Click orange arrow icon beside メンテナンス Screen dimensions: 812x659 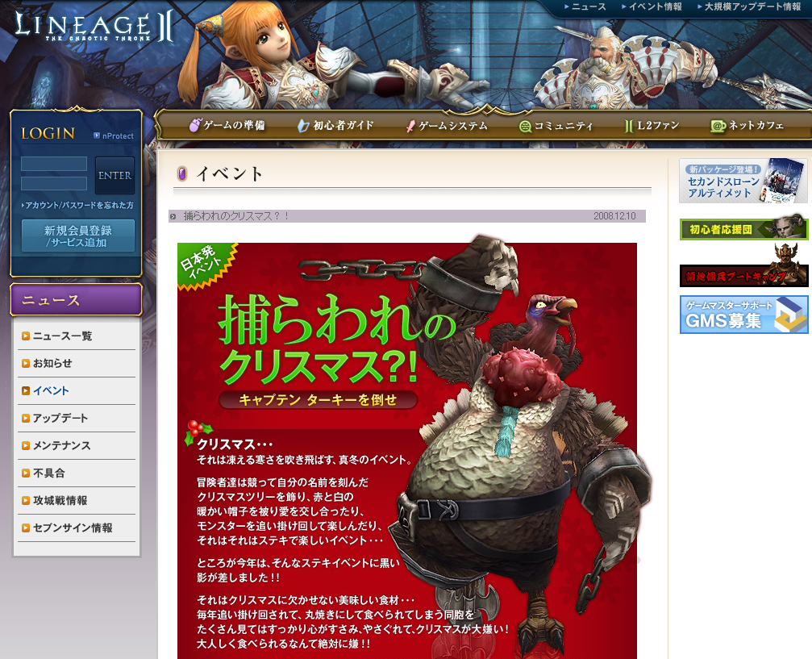click(x=25, y=445)
